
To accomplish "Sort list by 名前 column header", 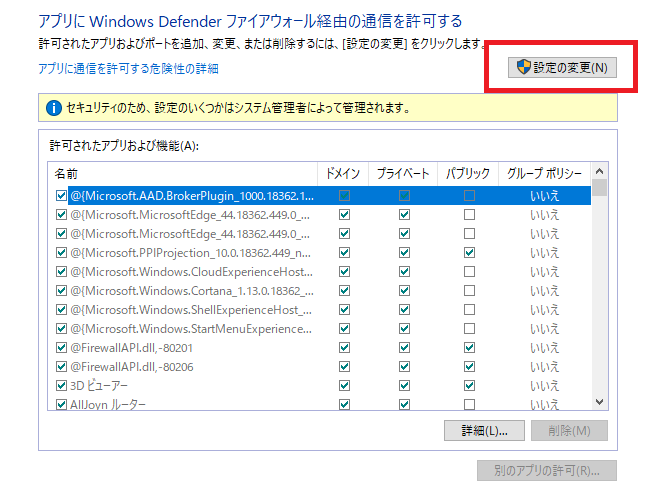I will [x=183, y=174].
